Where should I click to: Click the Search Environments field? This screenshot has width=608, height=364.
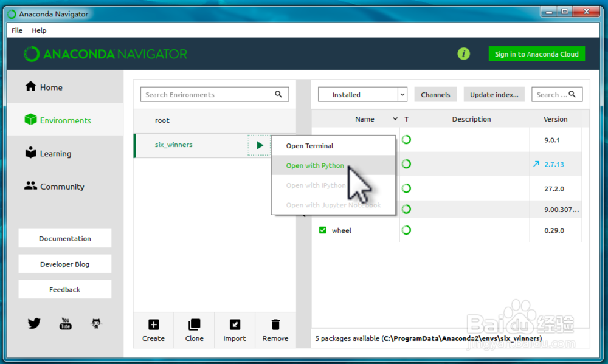[215, 94]
